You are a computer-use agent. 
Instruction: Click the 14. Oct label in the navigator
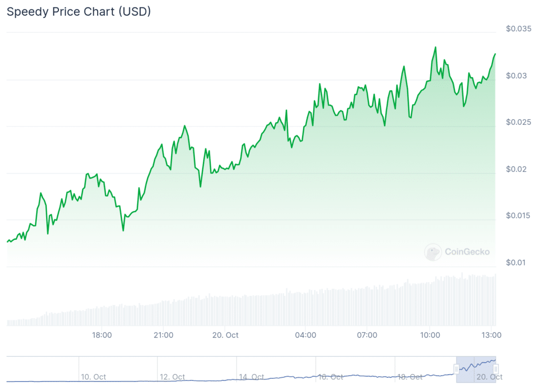pyautogui.click(x=251, y=377)
